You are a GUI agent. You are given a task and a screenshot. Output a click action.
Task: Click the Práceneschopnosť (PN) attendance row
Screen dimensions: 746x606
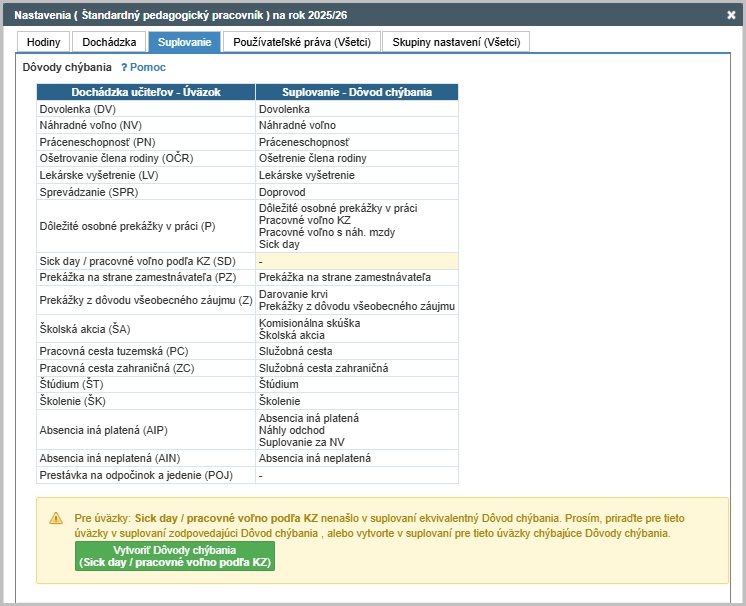click(145, 143)
